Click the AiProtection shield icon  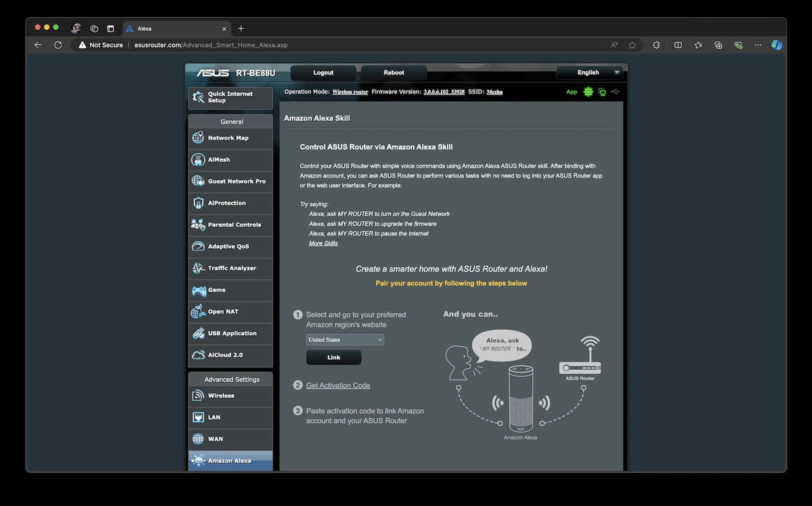click(198, 203)
